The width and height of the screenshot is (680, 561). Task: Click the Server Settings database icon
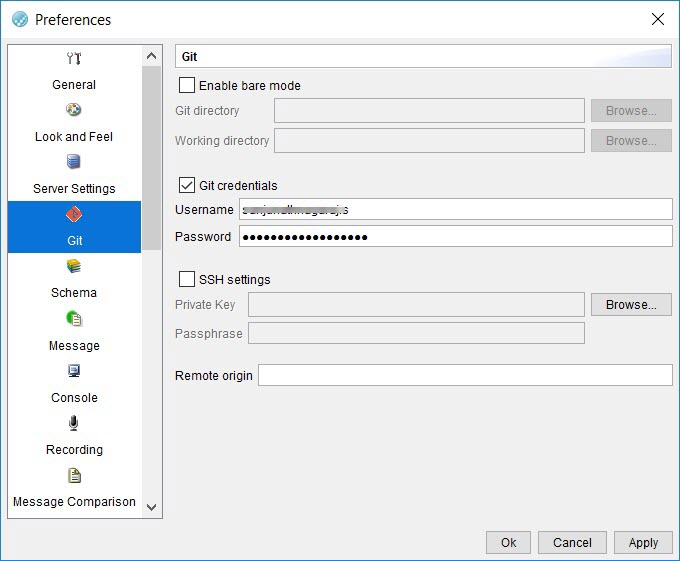click(x=74, y=162)
